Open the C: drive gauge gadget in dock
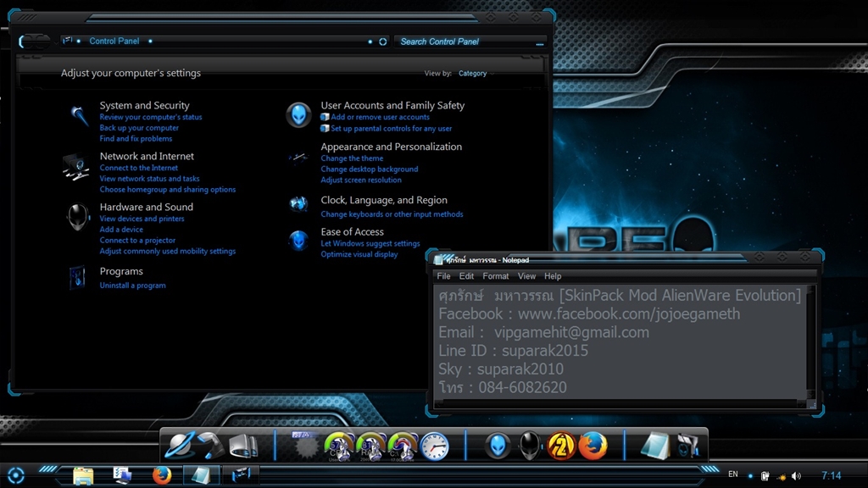 [x=403, y=446]
